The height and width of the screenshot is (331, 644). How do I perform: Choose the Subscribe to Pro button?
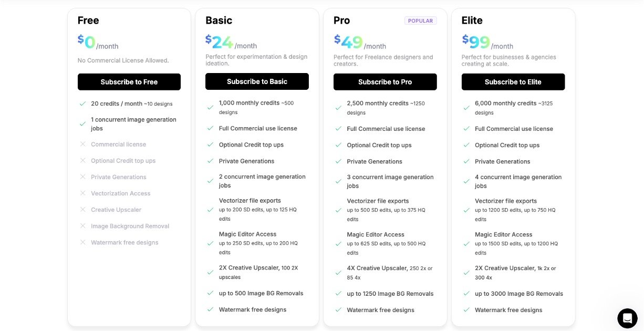click(385, 82)
